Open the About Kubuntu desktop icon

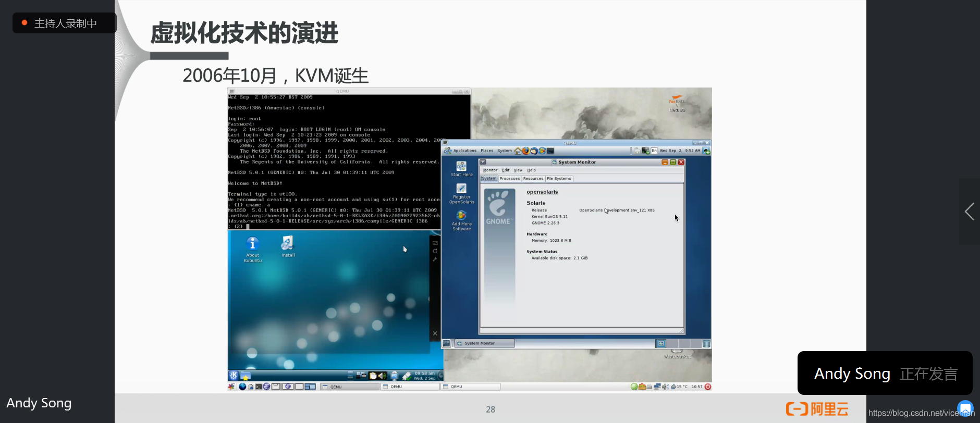[x=252, y=249]
